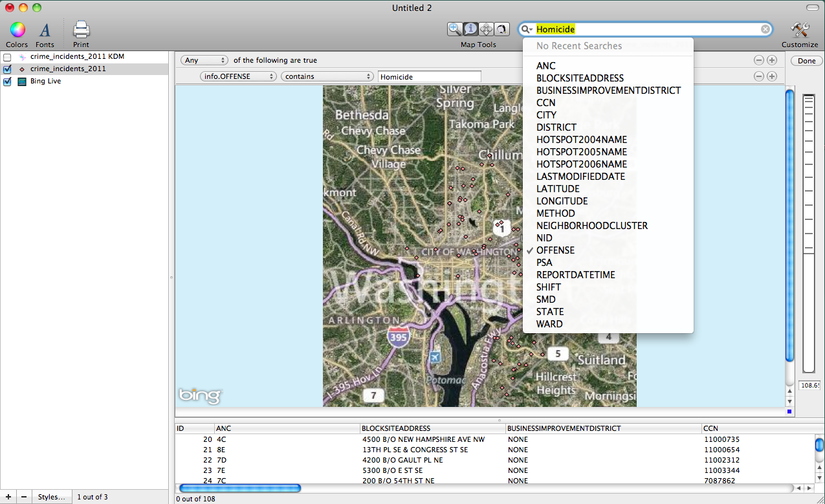Open the info.OFFENSE field dropdown

point(238,76)
